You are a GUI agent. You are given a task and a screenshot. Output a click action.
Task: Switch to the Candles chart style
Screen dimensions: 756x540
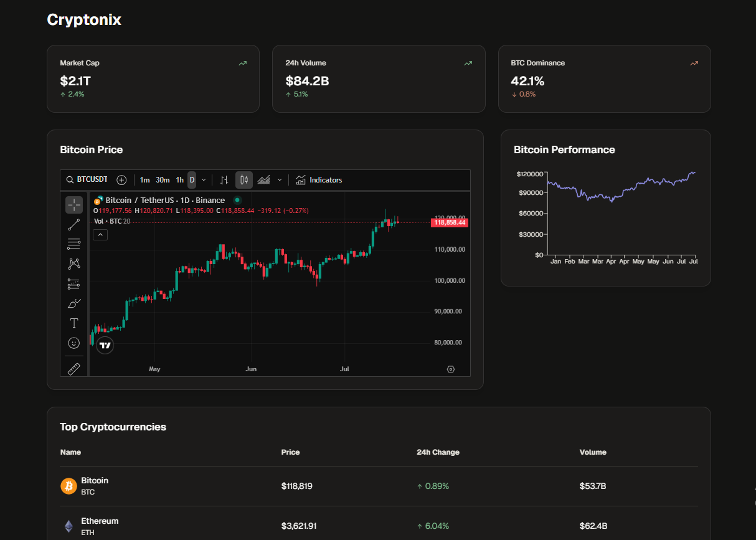[244, 180]
